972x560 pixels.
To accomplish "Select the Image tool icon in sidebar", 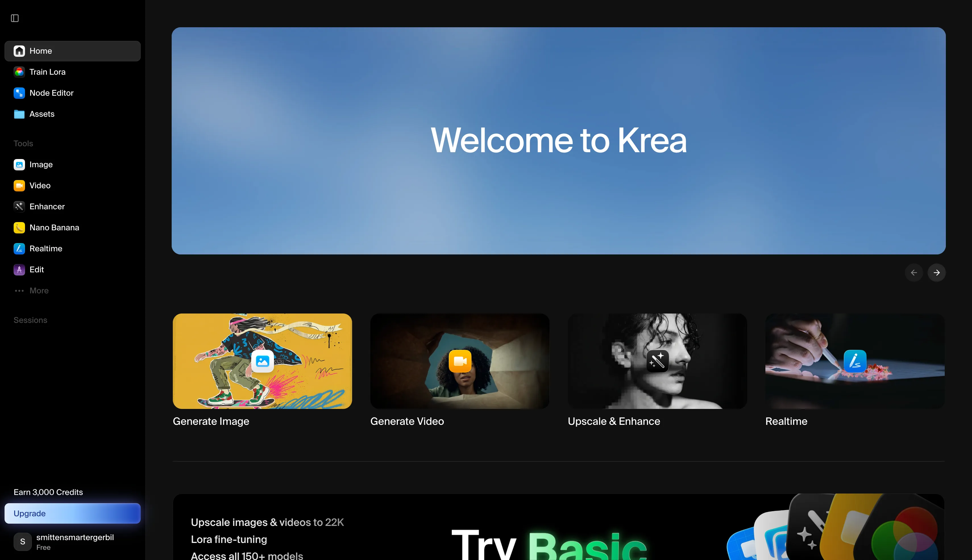I will (x=19, y=165).
